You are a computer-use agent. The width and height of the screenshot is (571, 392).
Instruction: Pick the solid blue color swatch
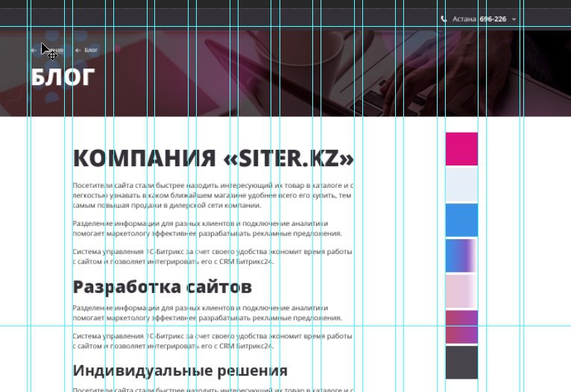pos(461,220)
